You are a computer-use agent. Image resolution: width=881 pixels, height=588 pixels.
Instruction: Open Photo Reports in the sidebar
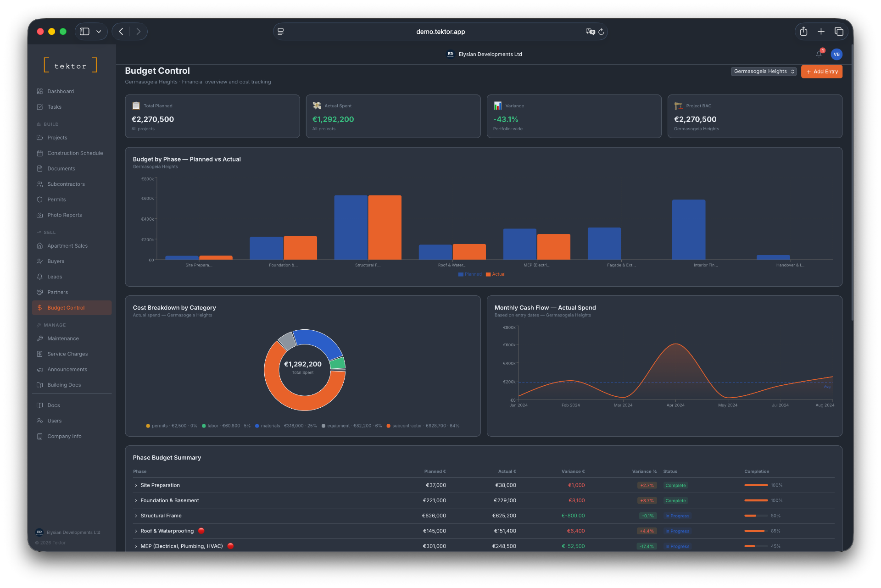64,215
